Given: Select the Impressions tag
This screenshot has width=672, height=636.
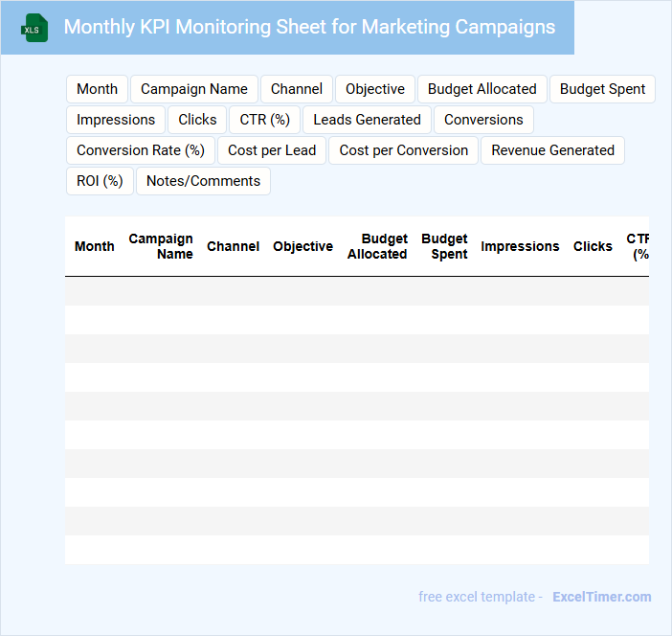Looking at the screenshot, I should coord(116,120).
